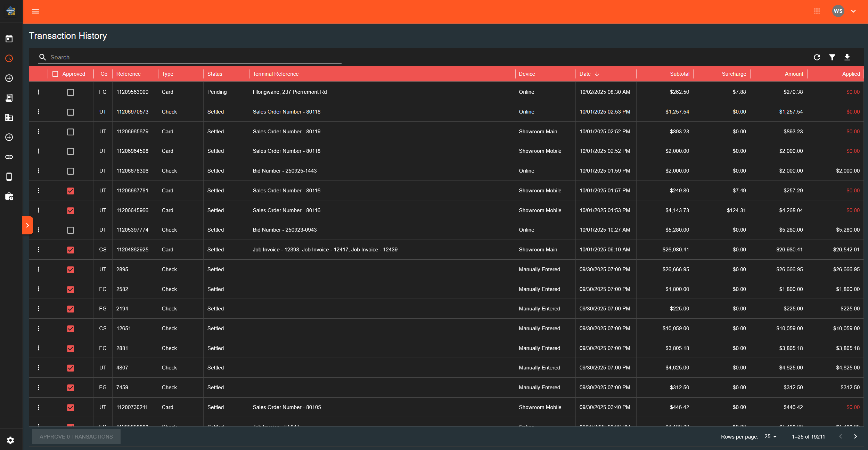Download the transaction export
The image size is (868, 450).
[x=847, y=57]
